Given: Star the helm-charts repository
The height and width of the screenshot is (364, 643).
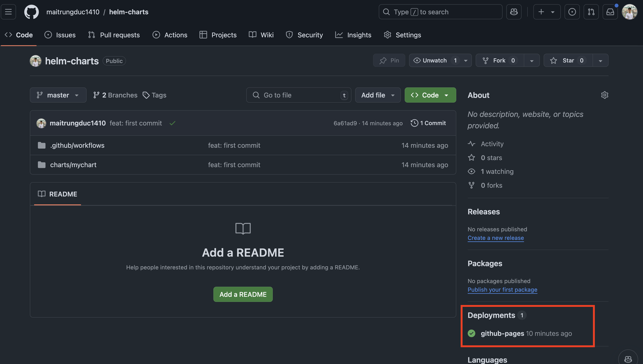Looking at the screenshot, I should [568, 60].
